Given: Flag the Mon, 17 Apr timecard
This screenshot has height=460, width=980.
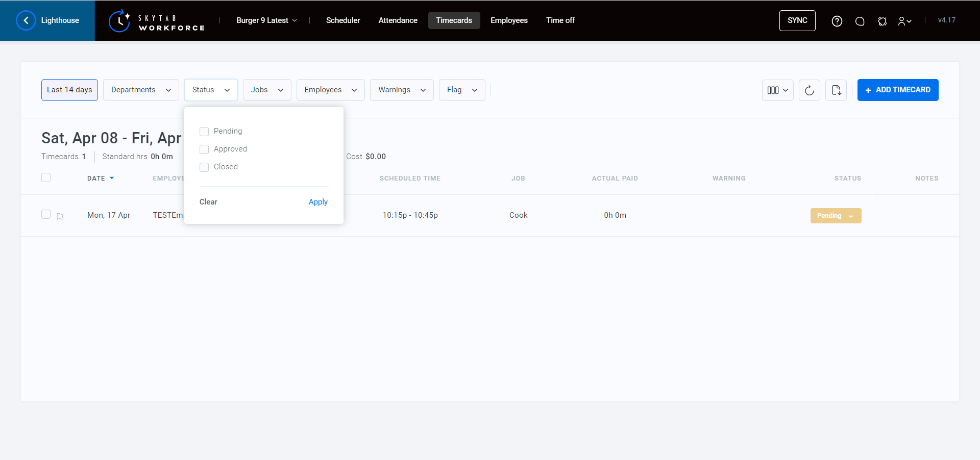Looking at the screenshot, I should [60, 216].
